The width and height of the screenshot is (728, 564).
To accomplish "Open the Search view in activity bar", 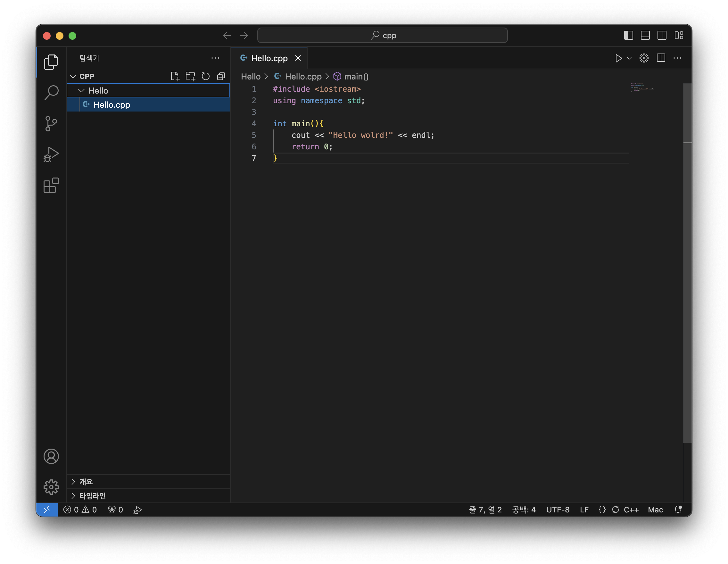I will [x=51, y=93].
